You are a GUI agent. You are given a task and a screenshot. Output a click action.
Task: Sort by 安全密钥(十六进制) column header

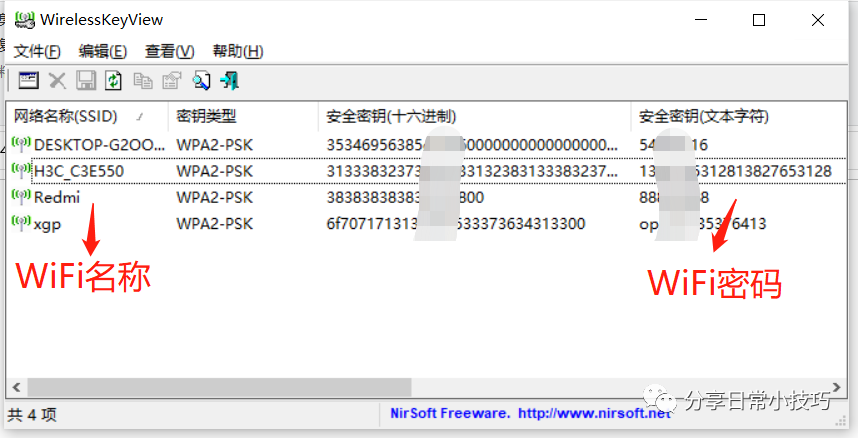(x=474, y=116)
